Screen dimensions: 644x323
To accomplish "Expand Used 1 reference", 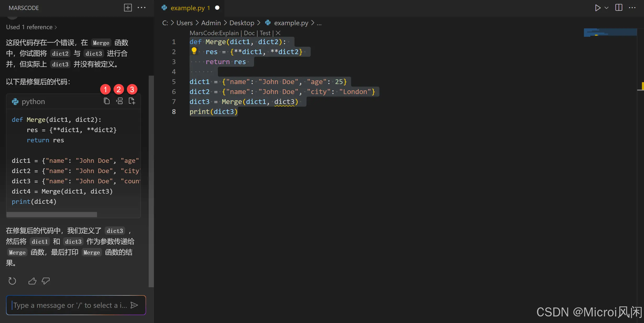I will 31,27.
